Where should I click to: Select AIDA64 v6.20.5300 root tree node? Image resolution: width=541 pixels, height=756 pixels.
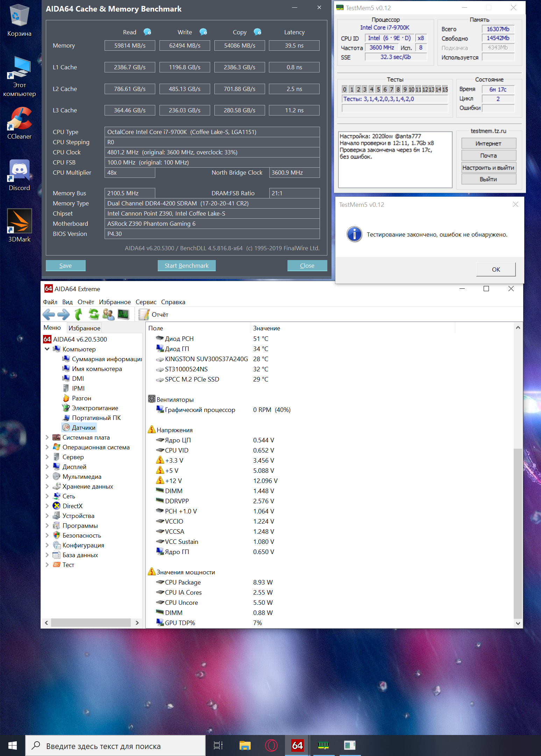point(75,339)
